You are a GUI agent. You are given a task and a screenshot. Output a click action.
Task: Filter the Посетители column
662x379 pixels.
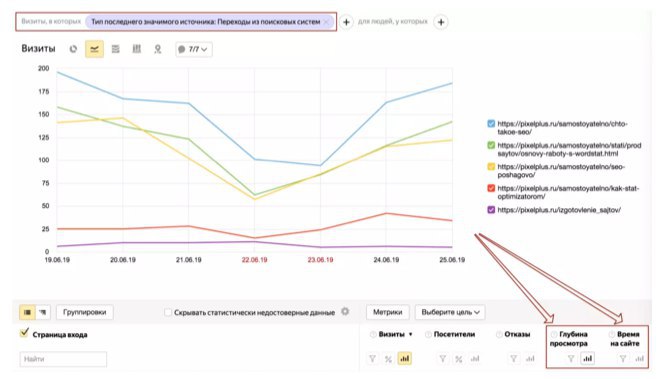click(442, 359)
